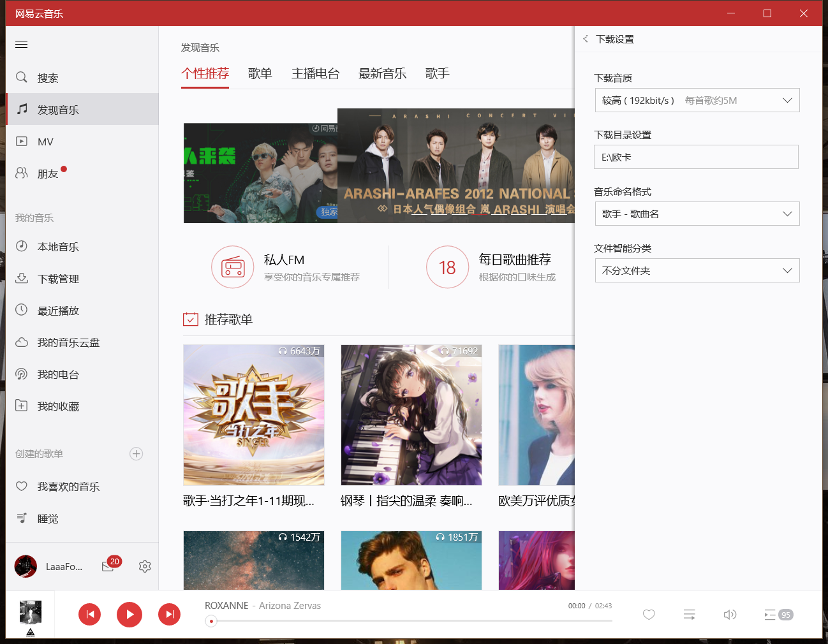The width and height of the screenshot is (828, 644).
Task: Skip to next track
Action: pyautogui.click(x=169, y=614)
